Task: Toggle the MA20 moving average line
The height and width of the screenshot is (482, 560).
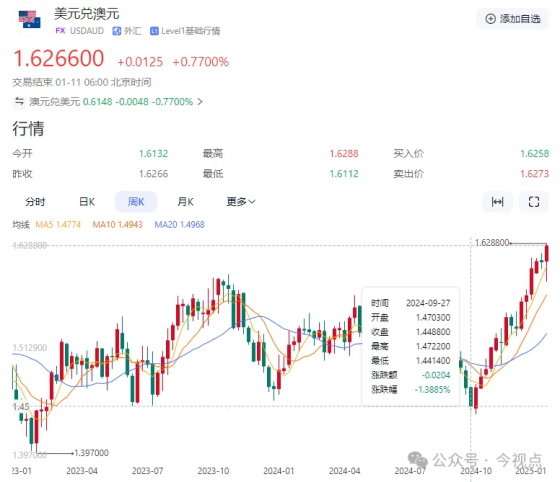Action: click(179, 225)
